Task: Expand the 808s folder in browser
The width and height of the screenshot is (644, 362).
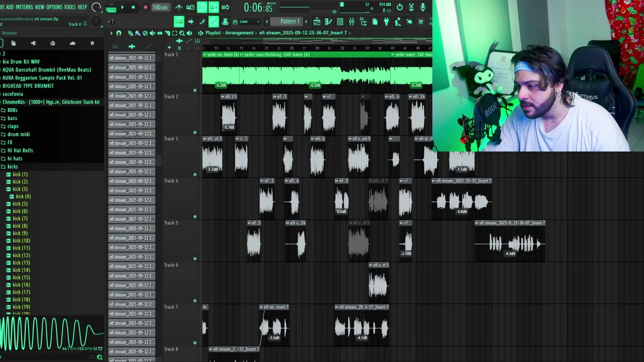Action: (13, 110)
